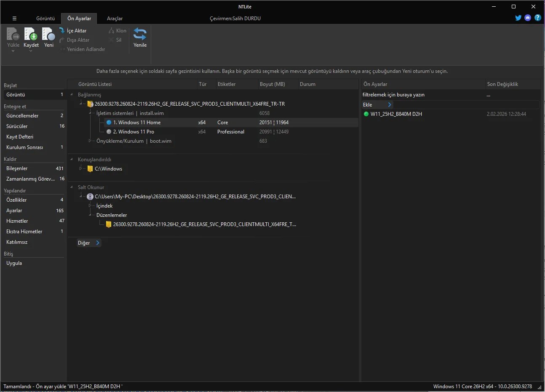Click the Kaydet save preset icon
Viewport: 545px width, 392px height.
pos(31,34)
